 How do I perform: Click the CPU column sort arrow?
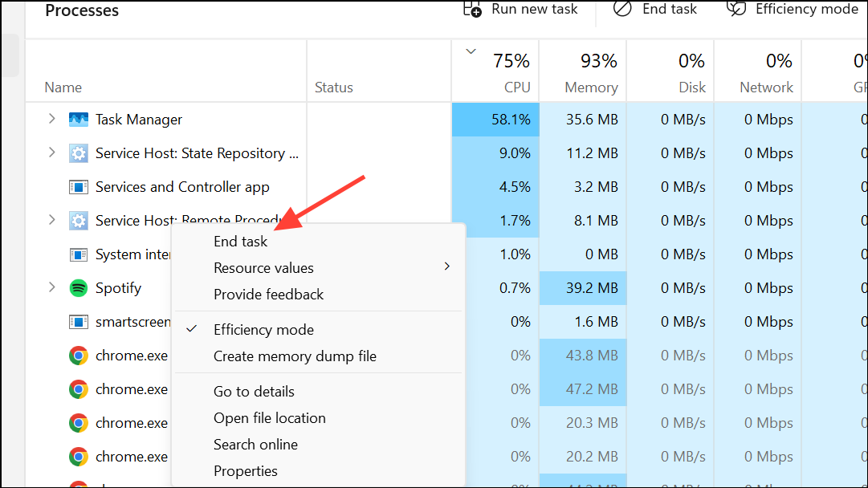click(x=471, y=50)
